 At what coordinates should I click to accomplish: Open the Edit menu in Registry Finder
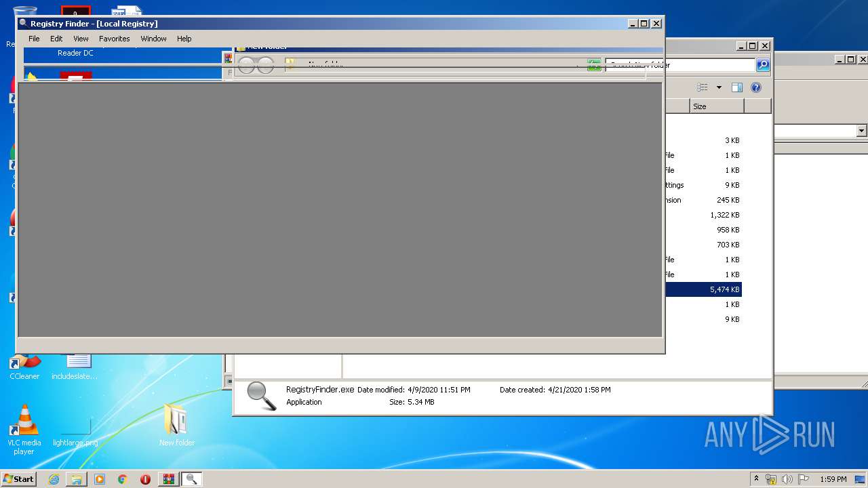tap(56, 39)
